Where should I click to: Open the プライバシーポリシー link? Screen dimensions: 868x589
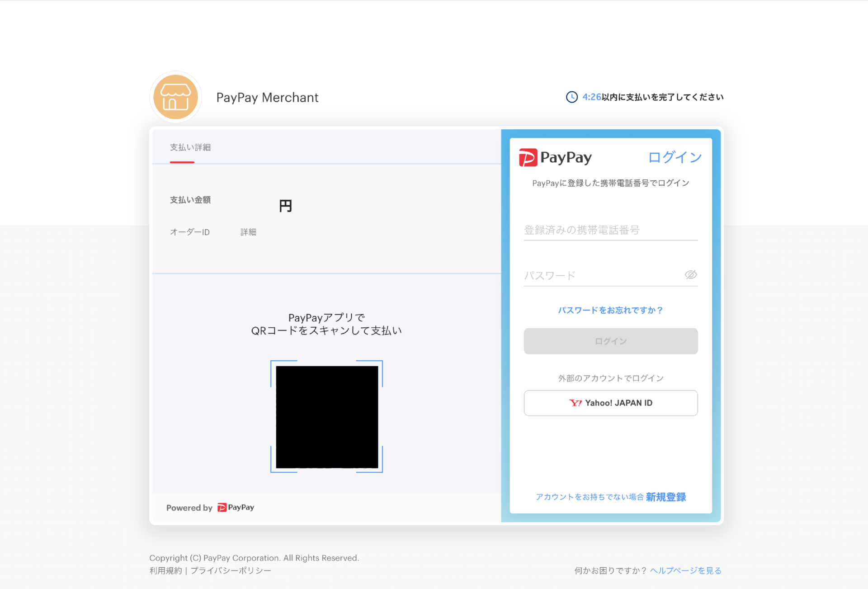pyautogui.click(x=231, y=570)
